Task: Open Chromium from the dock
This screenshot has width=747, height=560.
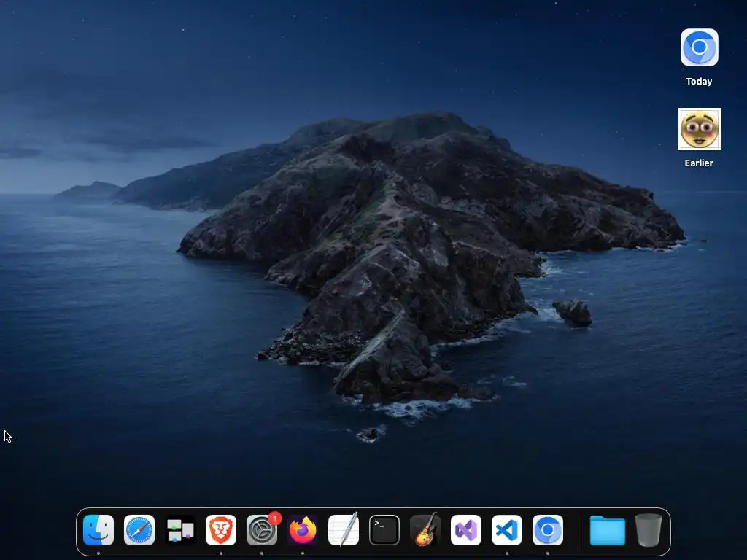Action: (548, 529)
